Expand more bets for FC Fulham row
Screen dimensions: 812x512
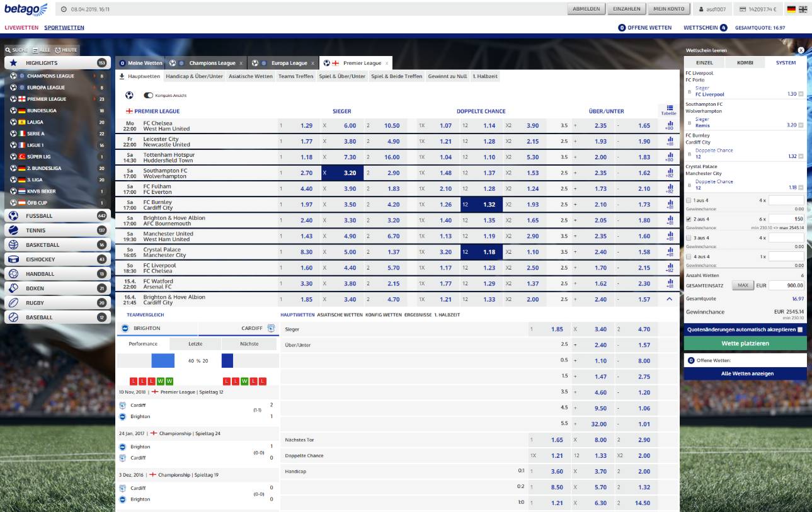669,189
